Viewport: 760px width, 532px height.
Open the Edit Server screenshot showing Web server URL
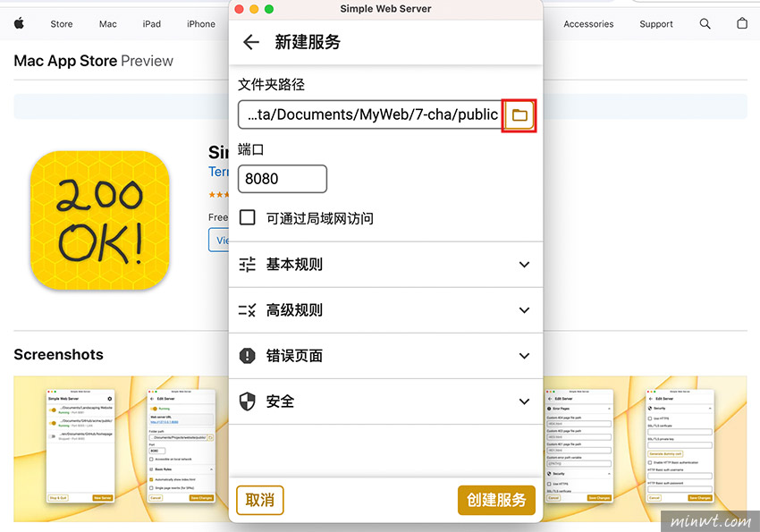click(182, 446)
